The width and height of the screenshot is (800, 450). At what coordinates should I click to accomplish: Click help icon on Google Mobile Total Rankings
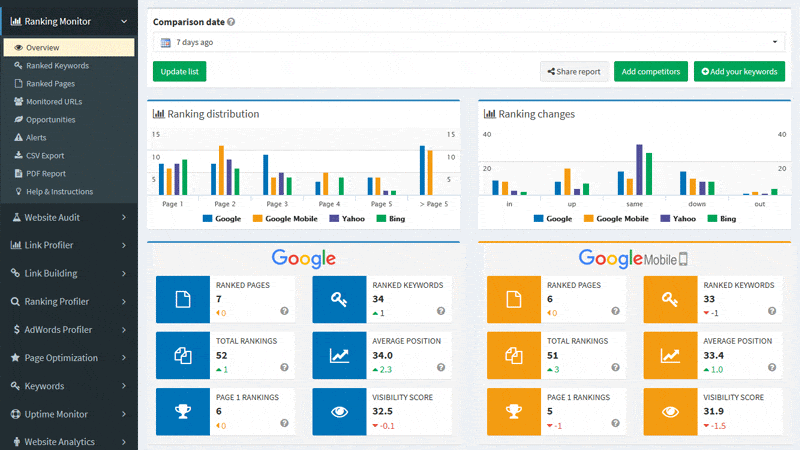[615, 367]
